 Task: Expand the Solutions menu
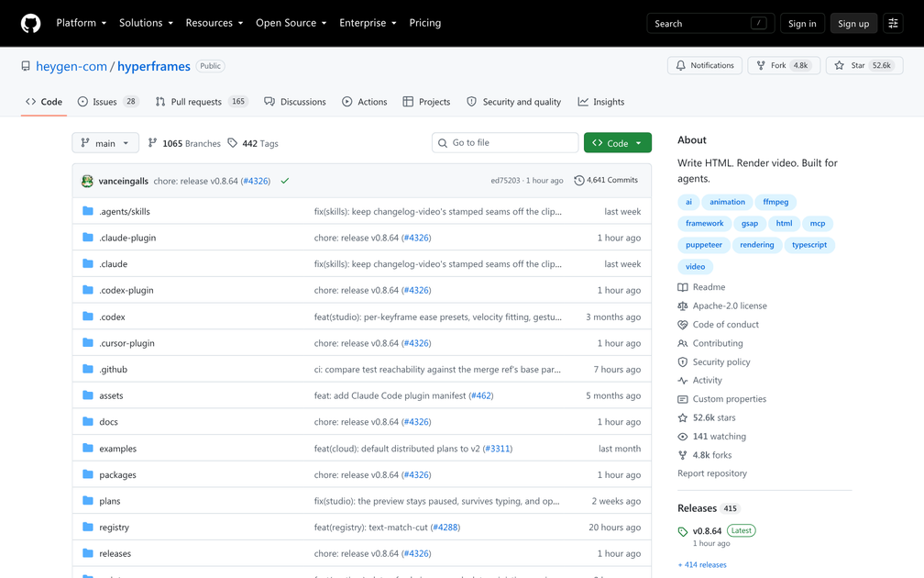[x=146, y=23]
